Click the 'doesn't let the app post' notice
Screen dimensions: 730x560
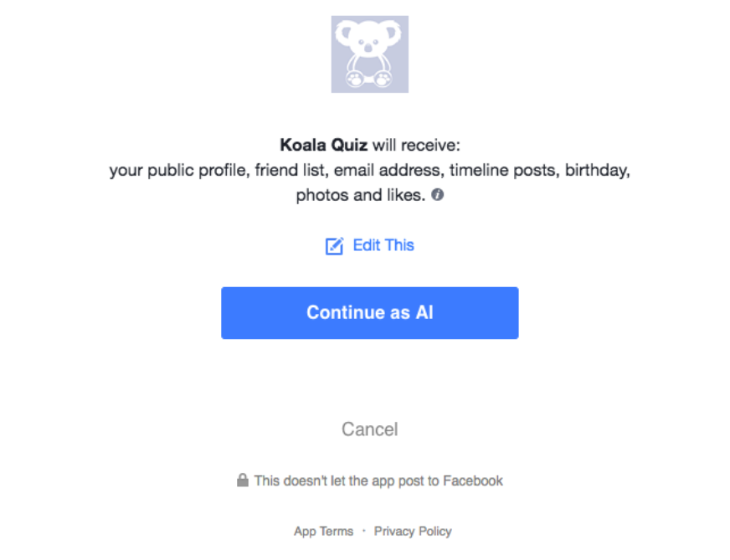click(x=378, y=480)
